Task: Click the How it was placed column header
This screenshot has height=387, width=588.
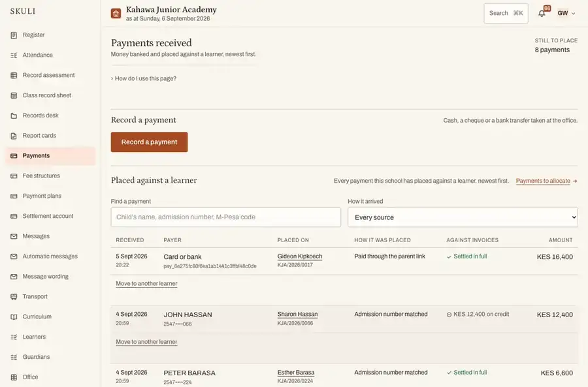Action: 382,240
